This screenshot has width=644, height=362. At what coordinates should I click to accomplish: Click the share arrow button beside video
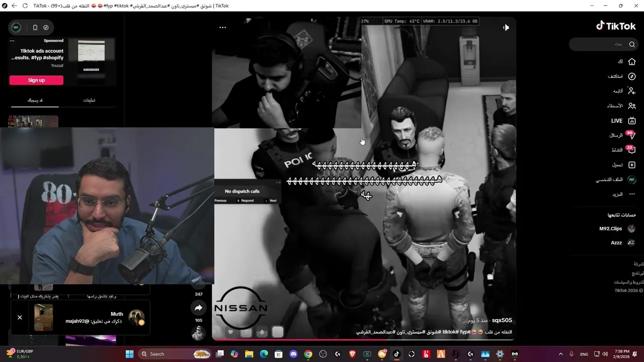[199, 308]
